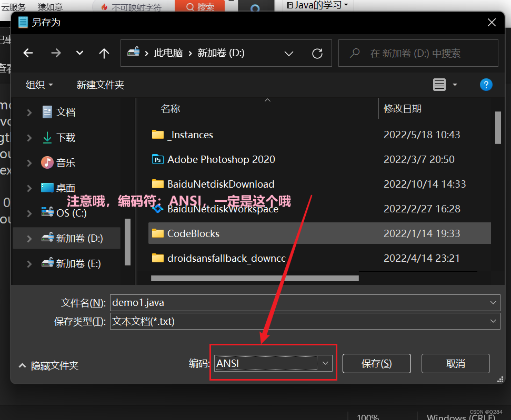
Task: Click the 保存(S) button
Action: click(x=376, y=363)
